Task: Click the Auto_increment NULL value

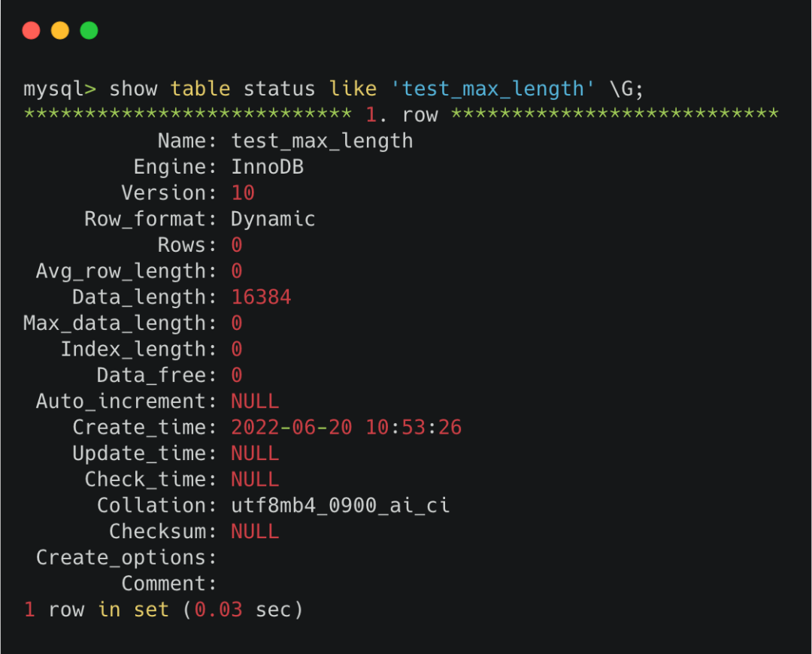Action: click(x=255, y=401)
